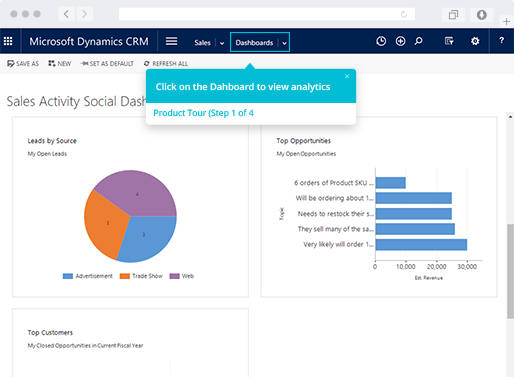Image resolution: width=514 pixels, height=377 pixels.
Task: Click the Save As command
Action: (x=23, y=63)
